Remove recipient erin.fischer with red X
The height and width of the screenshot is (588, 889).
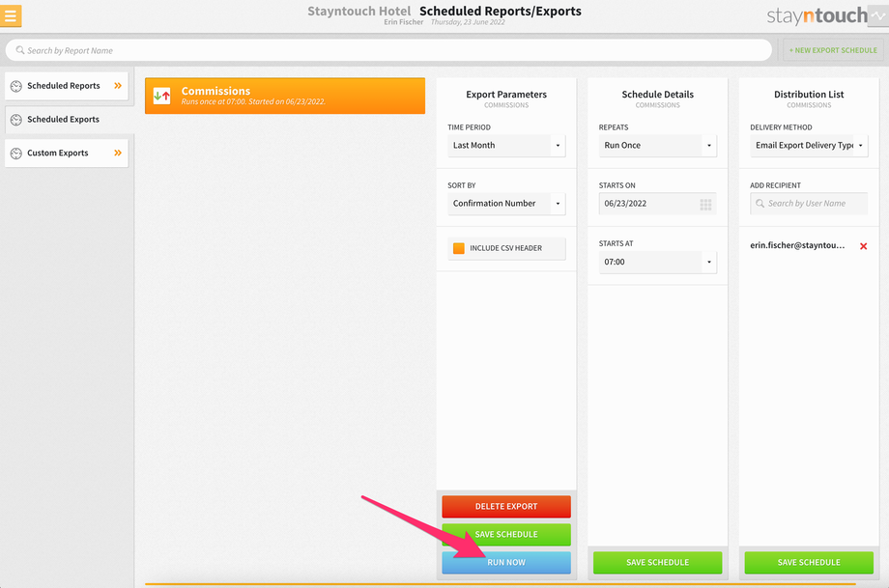pos(863,246)
